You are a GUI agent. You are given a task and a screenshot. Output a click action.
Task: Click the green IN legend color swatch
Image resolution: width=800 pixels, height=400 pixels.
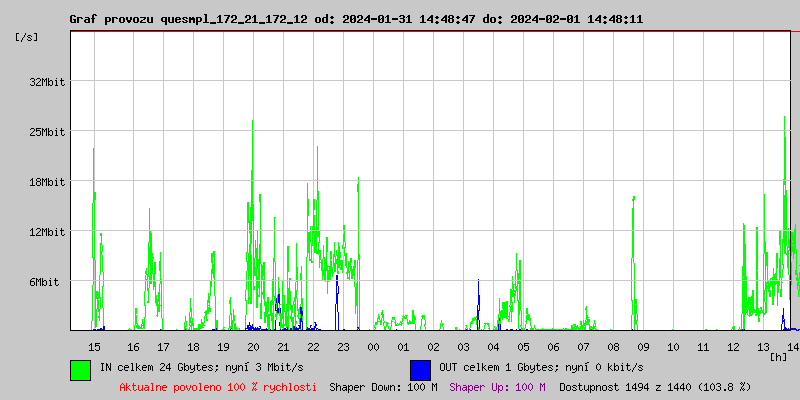point(80,369)
